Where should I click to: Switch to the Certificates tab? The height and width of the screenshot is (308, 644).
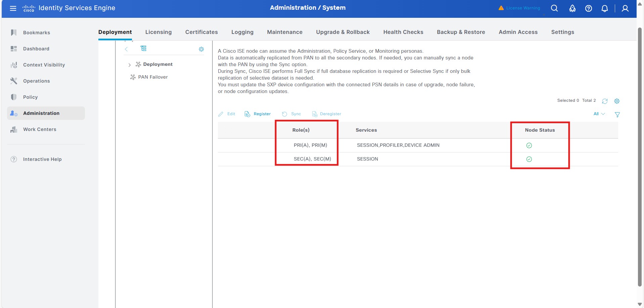pos(201,32)
